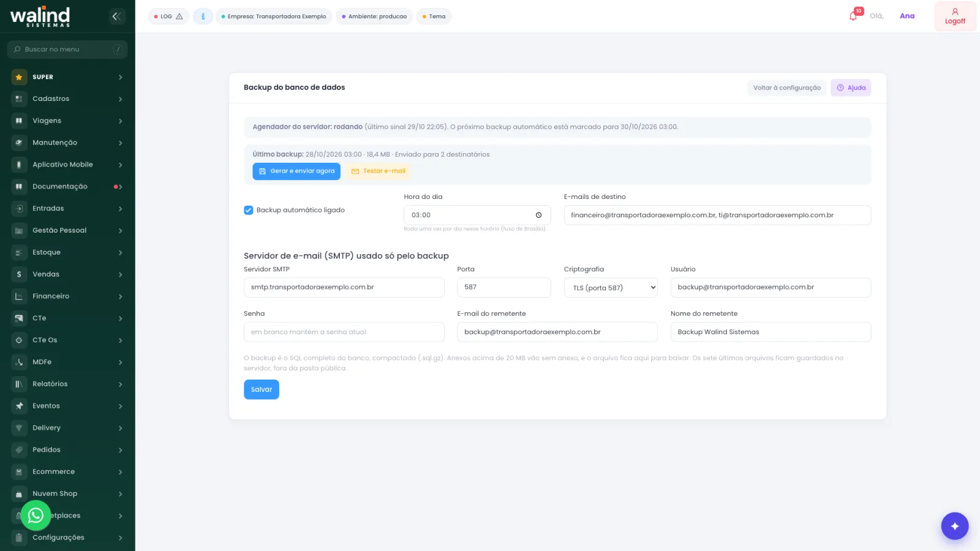Click the CTe truck icon
The image size is (980, 551).
pos(19,318)
